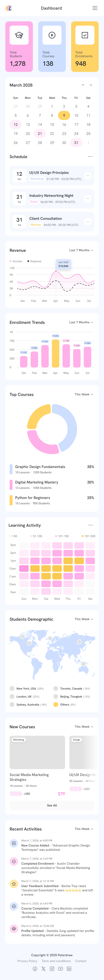Select March 21 on the calendar
Viewport: 104px width, 980px height.
coord(40,134)
